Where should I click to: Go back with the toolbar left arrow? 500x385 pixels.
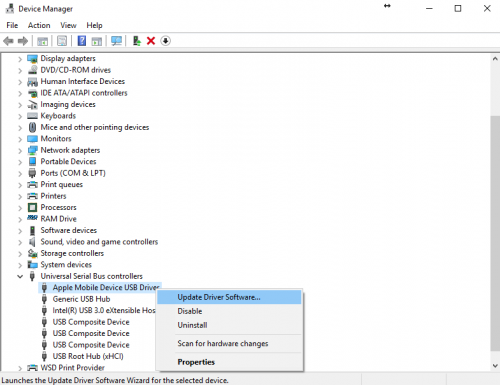pos(8,41)
